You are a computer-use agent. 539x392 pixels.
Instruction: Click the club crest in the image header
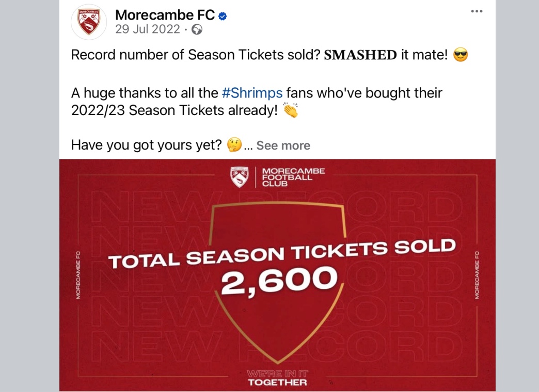pyautogui.click(x=239, y=177)
